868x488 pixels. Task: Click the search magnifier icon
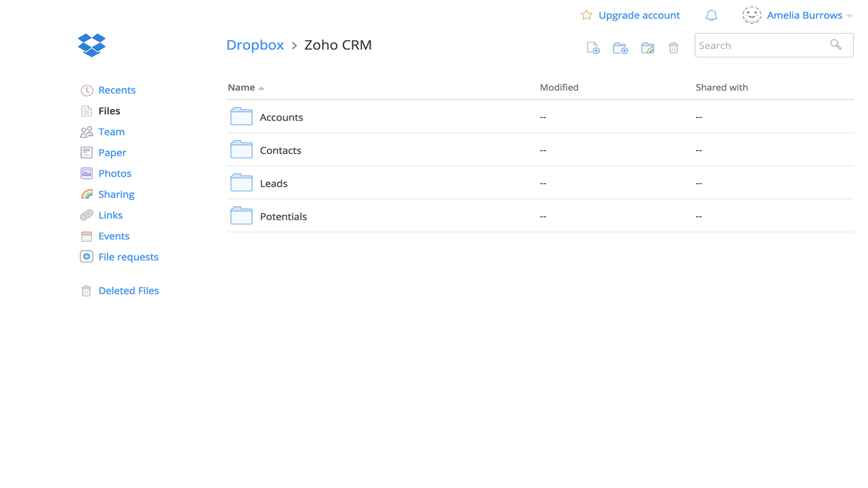(x=835, y=45)
